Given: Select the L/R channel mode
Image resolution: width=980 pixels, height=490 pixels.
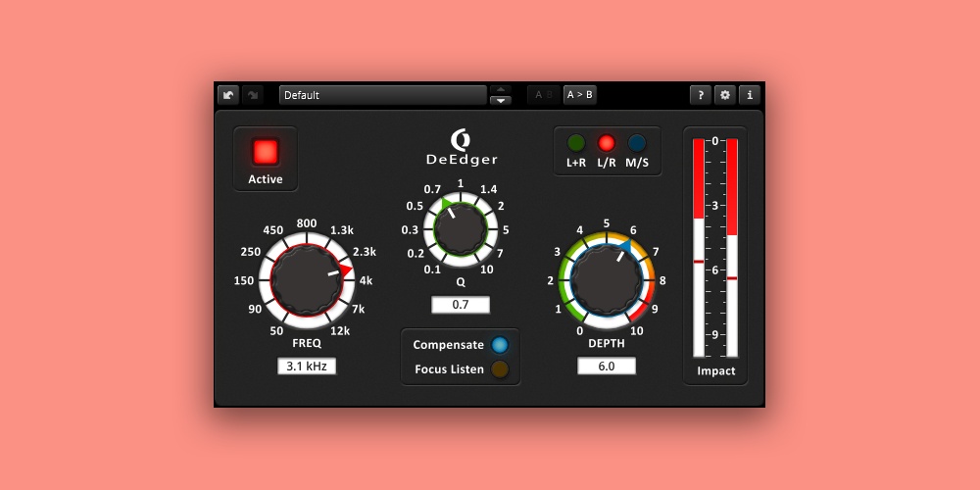Looking at the screenshot, I should tap(607, 142).
